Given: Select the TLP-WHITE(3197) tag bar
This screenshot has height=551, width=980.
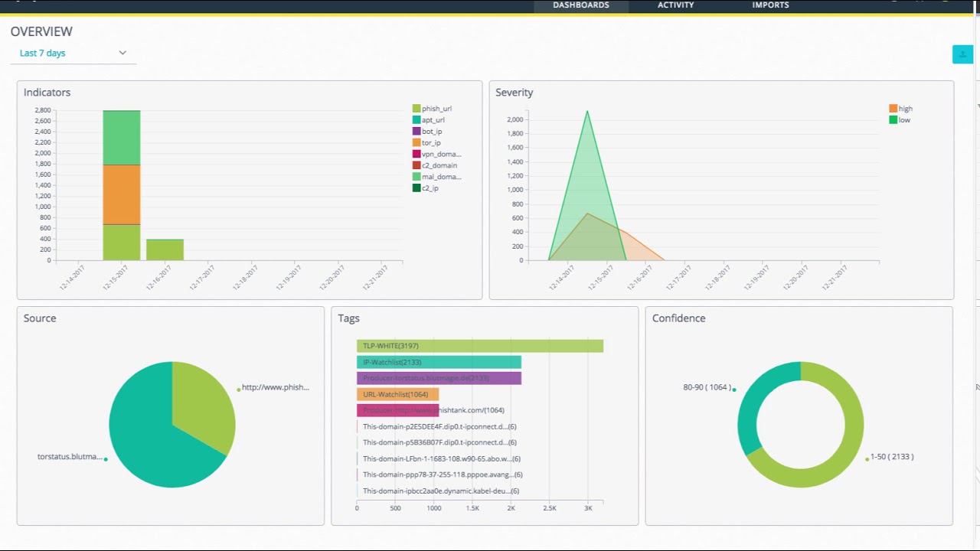Looking at the screenshot, I should pos(480,346).
